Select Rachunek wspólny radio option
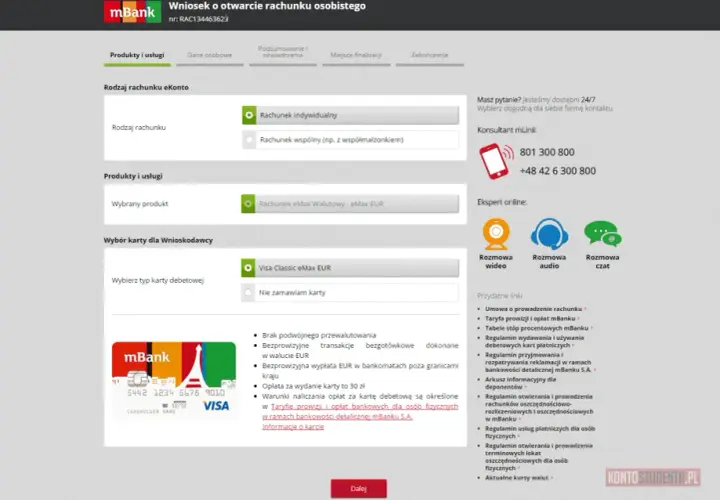Viewport: 720px width, 500px height. (x=350, y=140)
